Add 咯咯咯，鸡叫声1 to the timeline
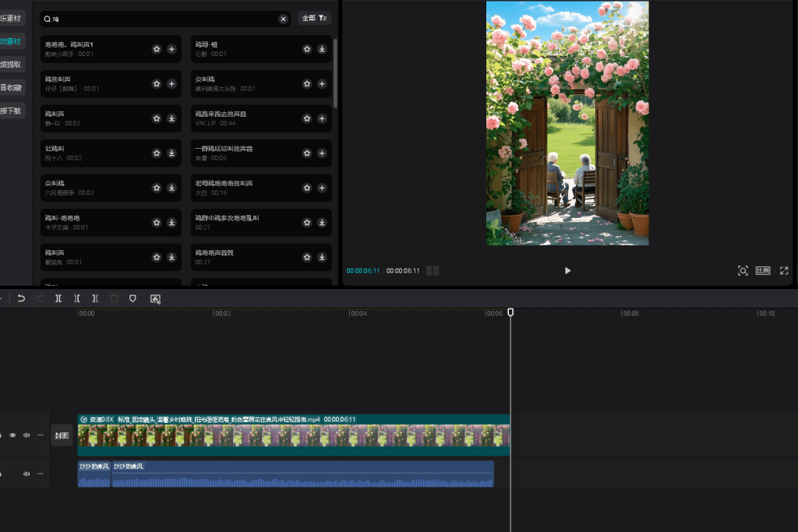Viewport: 798px width, 532px height. click(x=171, y=49)
